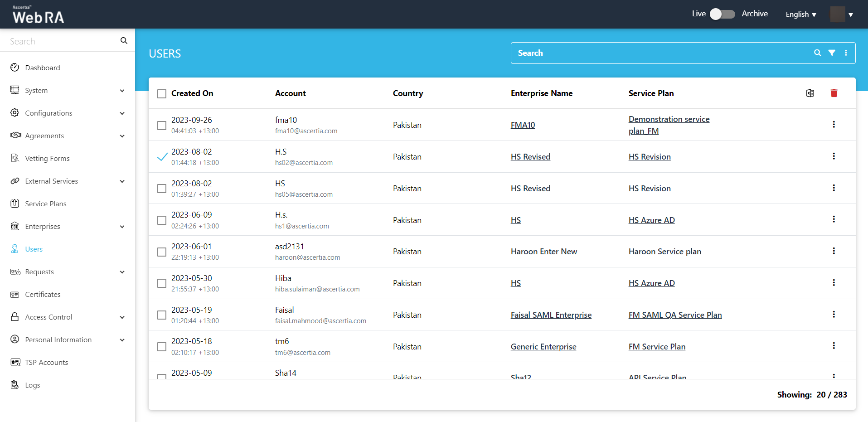Viewport: 868px width, 422px height.
Task: Open TSP Accounts menu item
Action: click(47, 362)
